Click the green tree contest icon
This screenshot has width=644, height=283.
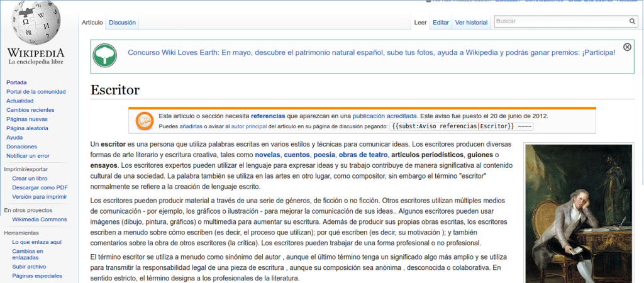point(105,55)
